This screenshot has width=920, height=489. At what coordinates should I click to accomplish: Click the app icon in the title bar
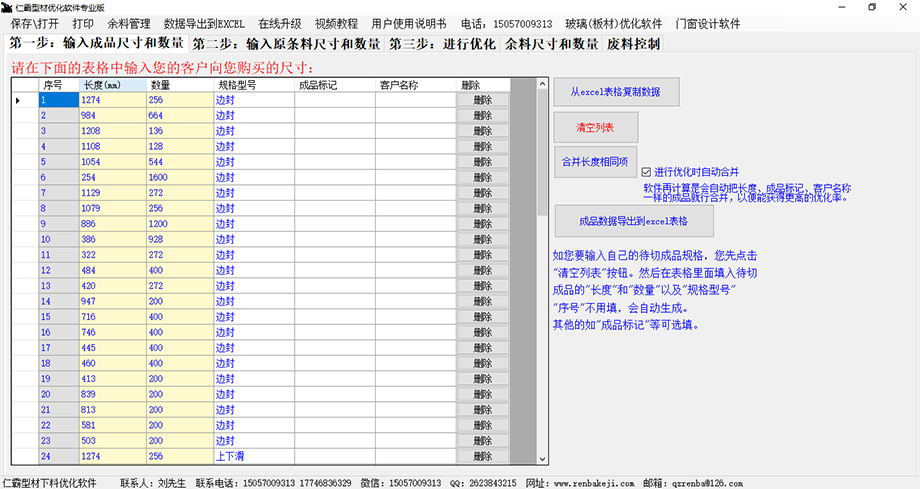7,6
